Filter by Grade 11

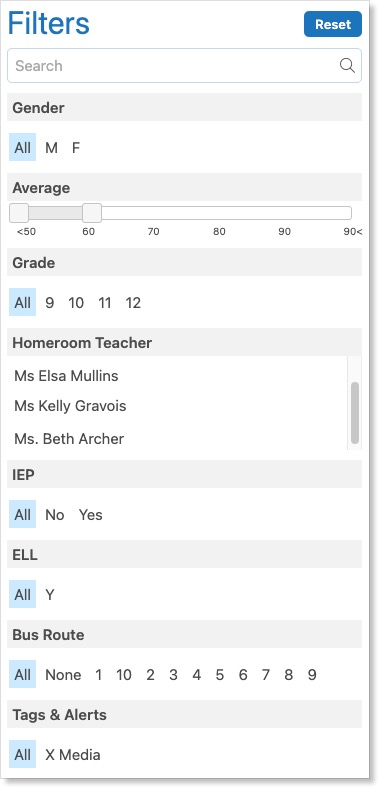(x=105, y=302)
